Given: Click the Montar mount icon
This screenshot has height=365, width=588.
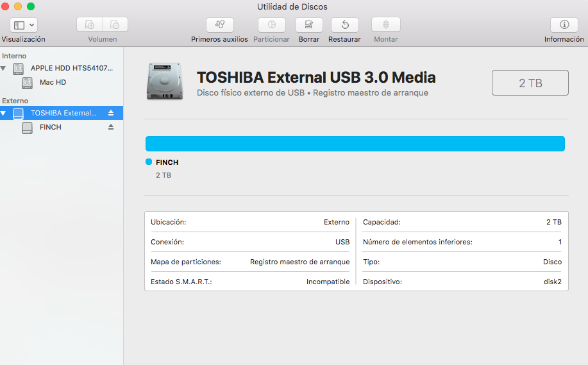Looking at the screenshot, I should coord(385,25).
